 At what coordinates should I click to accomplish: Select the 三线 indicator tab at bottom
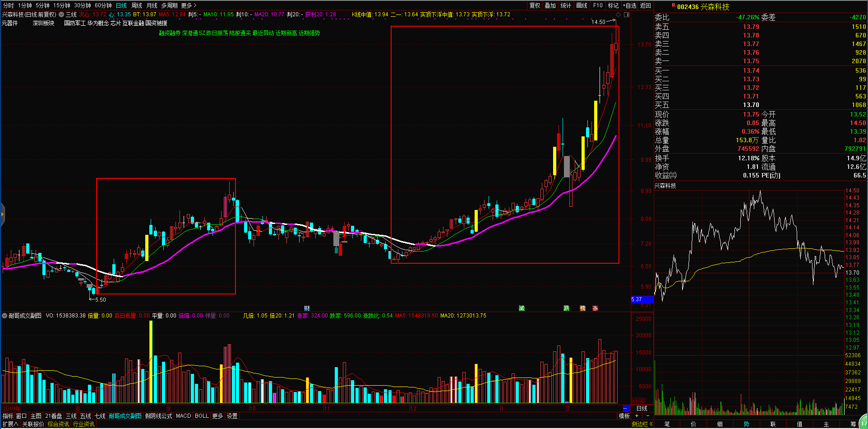[x=71, y=416]
